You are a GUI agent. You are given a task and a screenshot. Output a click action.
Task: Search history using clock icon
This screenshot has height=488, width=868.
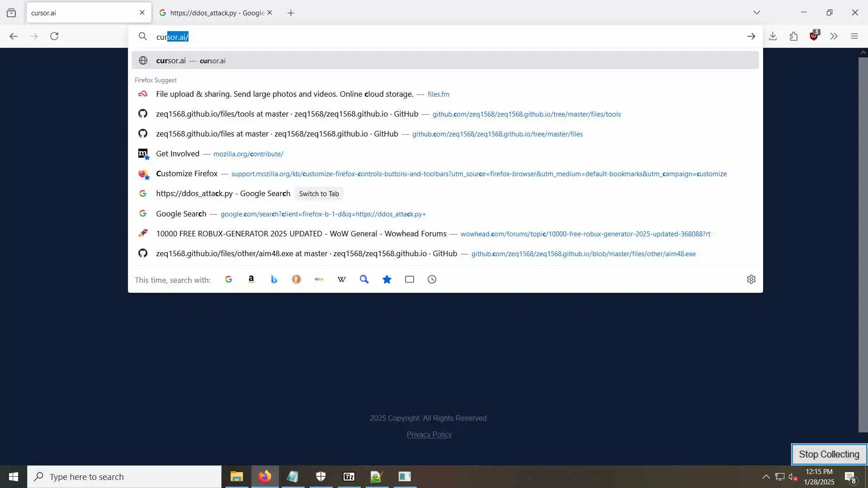point(432,280)
